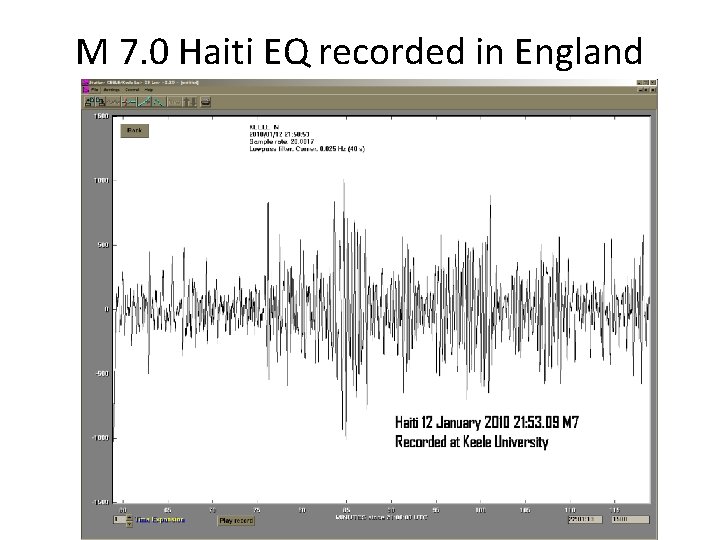Open the File menu

[x=95, y=90]
